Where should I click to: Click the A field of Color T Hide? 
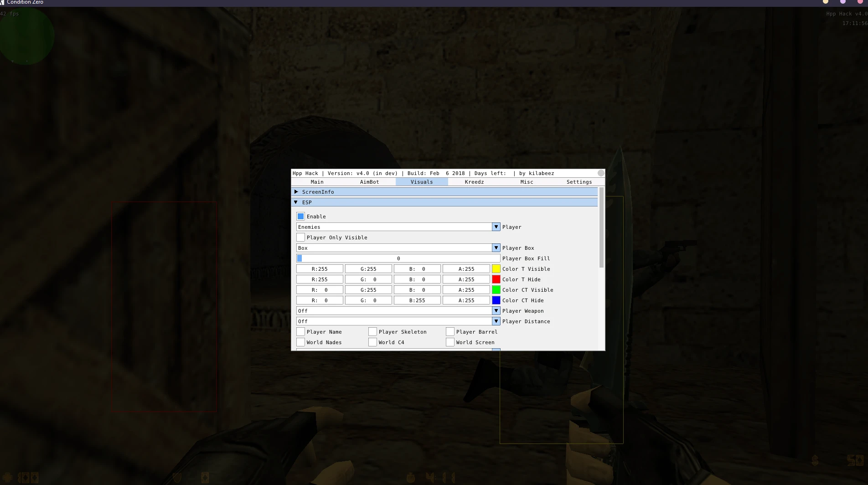pos(466,279)
